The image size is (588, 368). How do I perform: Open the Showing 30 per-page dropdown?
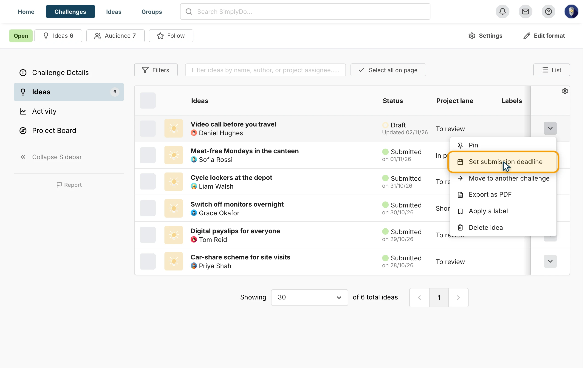[x=309, y=297]
